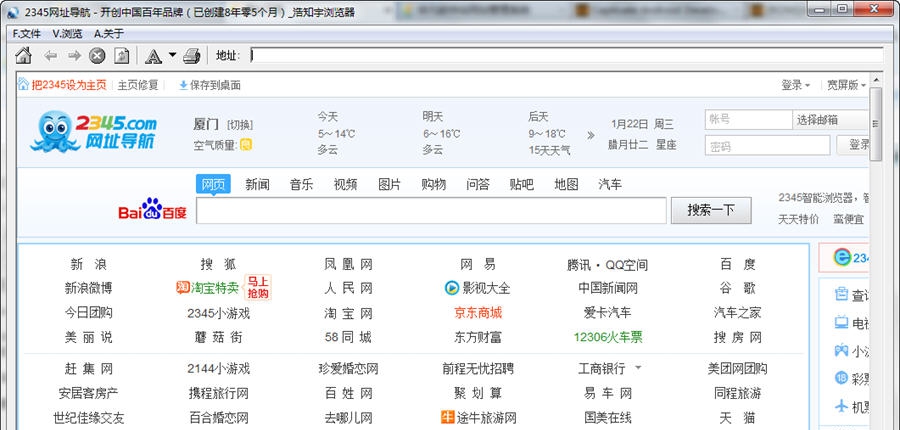Click 主页修复 link

click(x=138, y=85)
